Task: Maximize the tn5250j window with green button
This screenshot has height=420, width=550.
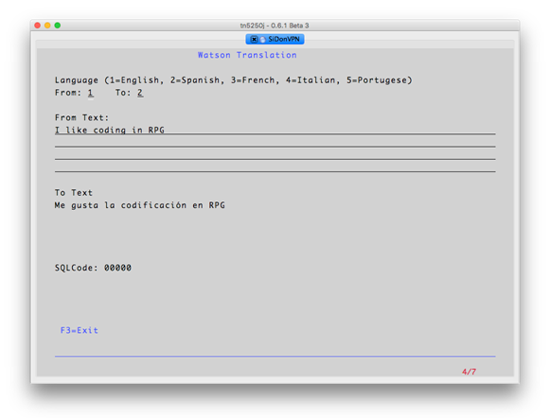Action: tap(58, 25)
